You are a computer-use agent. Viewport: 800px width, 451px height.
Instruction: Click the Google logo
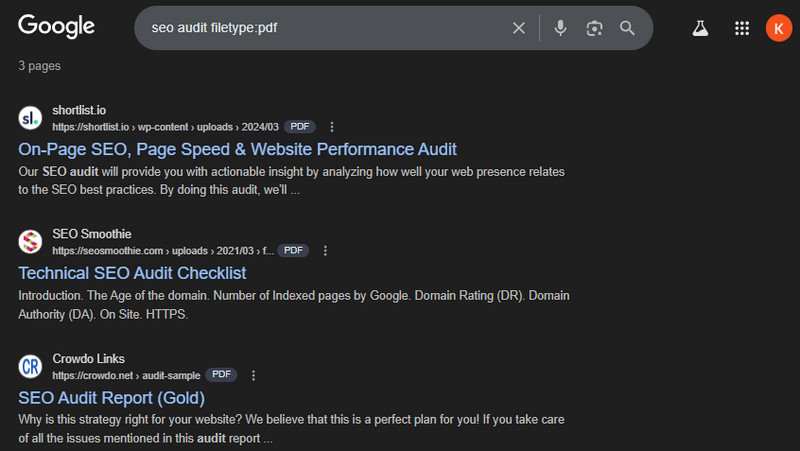click(x=56, y=27)
